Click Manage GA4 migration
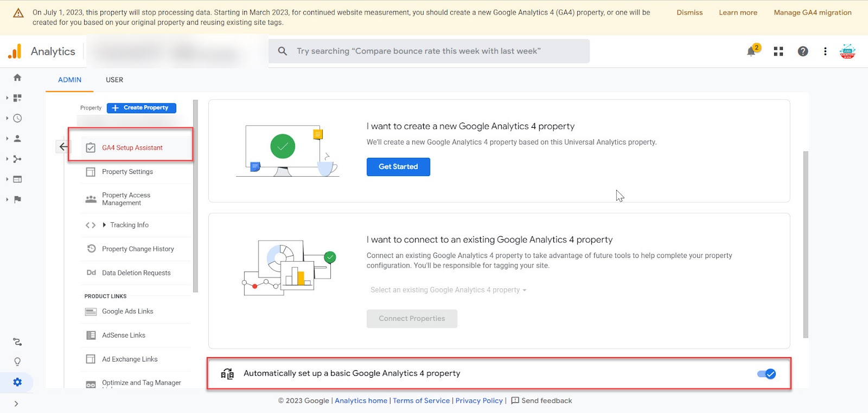 813,12
